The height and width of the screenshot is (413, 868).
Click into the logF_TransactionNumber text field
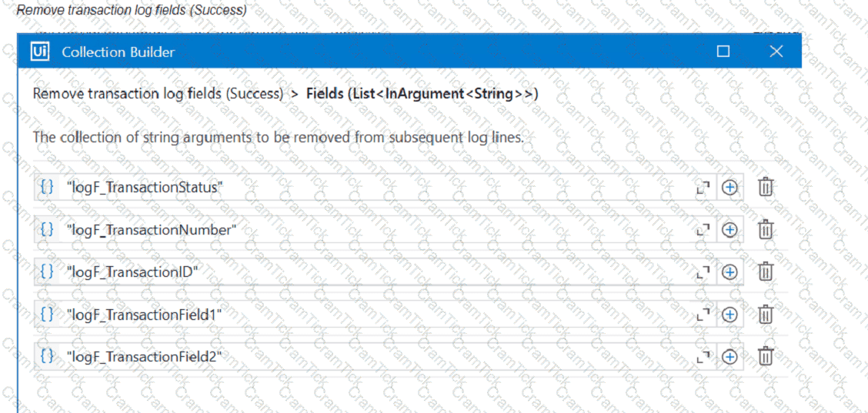click(375, 229)
